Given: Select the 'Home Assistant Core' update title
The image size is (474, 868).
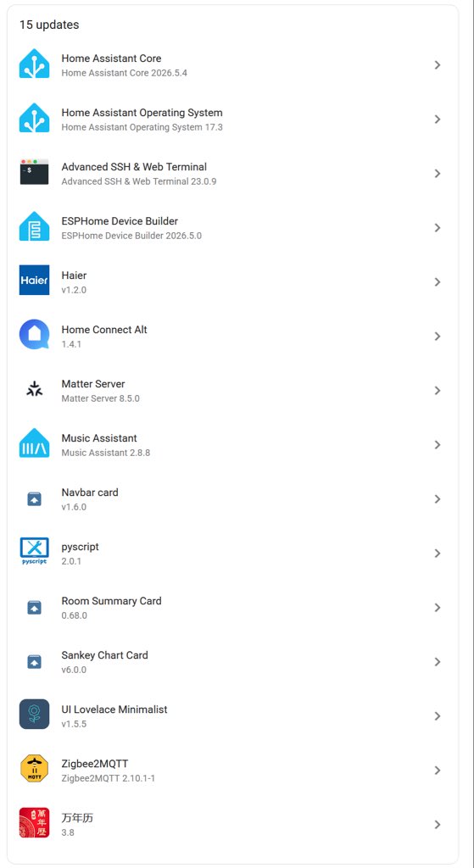Looking at the screenshot, I should click(111, 58).
